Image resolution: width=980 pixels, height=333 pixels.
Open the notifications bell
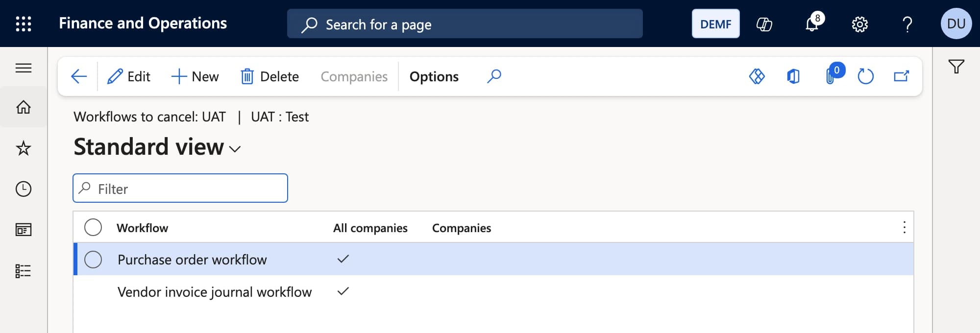click(812, 24)
